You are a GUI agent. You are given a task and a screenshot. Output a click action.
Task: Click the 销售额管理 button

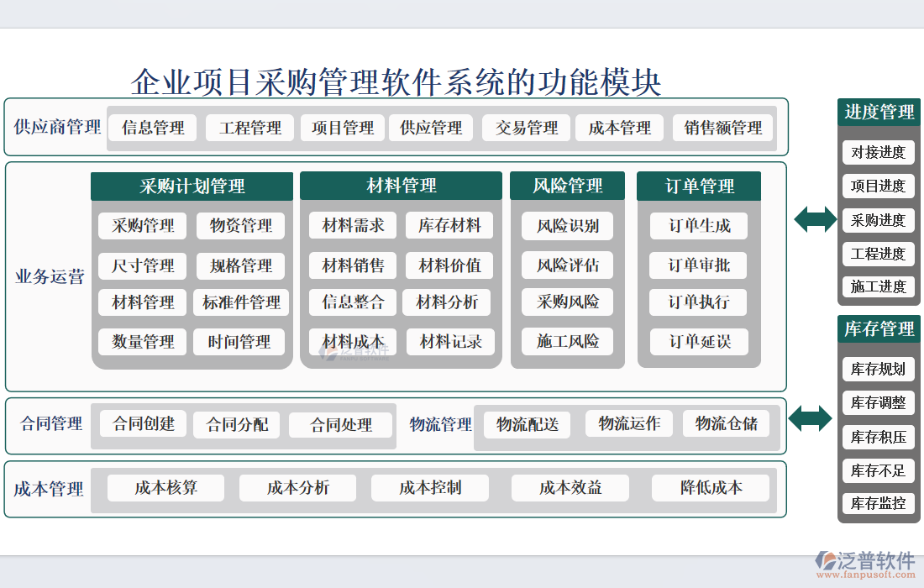[722, 128]
